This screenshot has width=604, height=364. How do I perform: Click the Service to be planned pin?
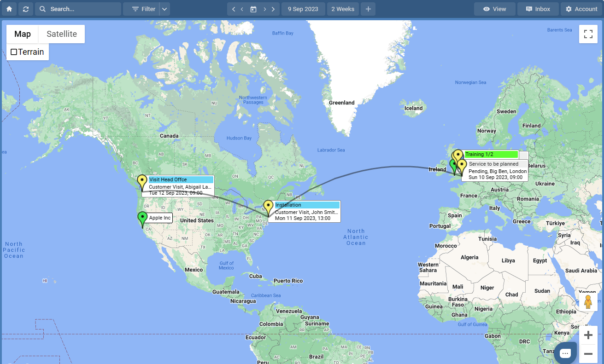[462, 167]
